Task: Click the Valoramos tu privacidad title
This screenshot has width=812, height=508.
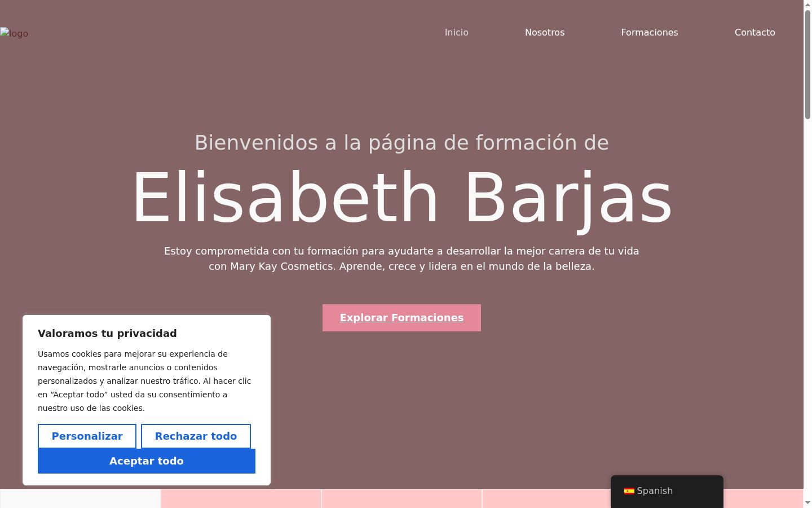Action: (107, 334)
